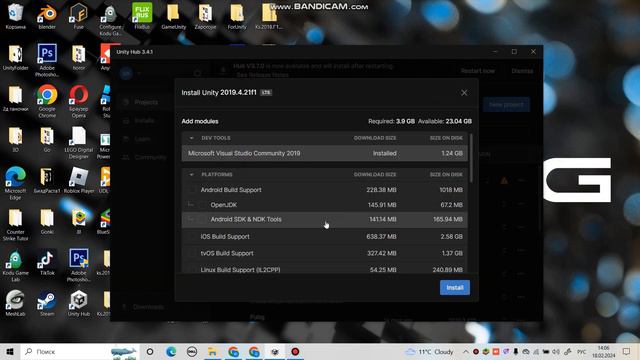Open the ForUnity folder on desktop
This screenshot has height=360, width=640.
click(x=237, y=16)
